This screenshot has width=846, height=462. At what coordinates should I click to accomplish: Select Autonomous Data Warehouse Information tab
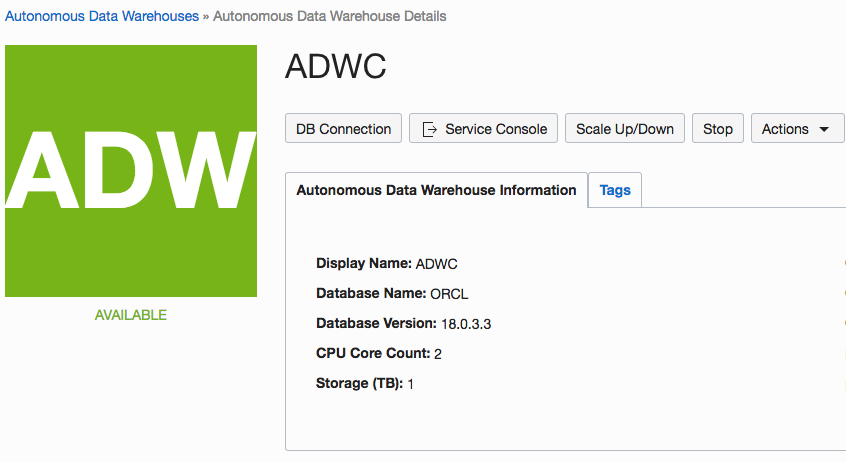tap(436, 190)
